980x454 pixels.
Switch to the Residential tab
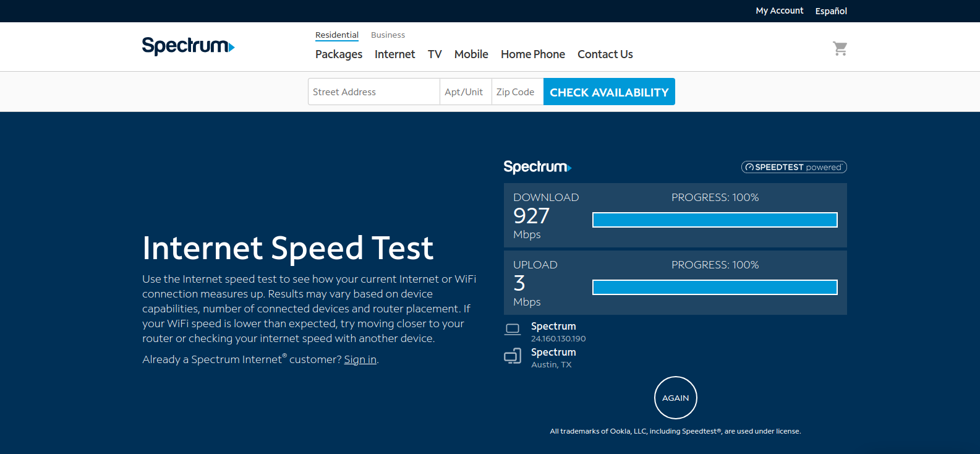click(337, 35)
